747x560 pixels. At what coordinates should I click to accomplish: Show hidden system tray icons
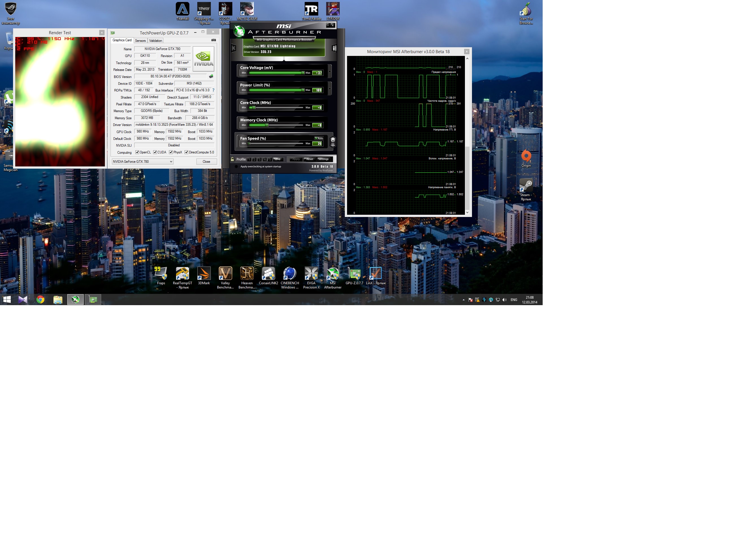463,300
